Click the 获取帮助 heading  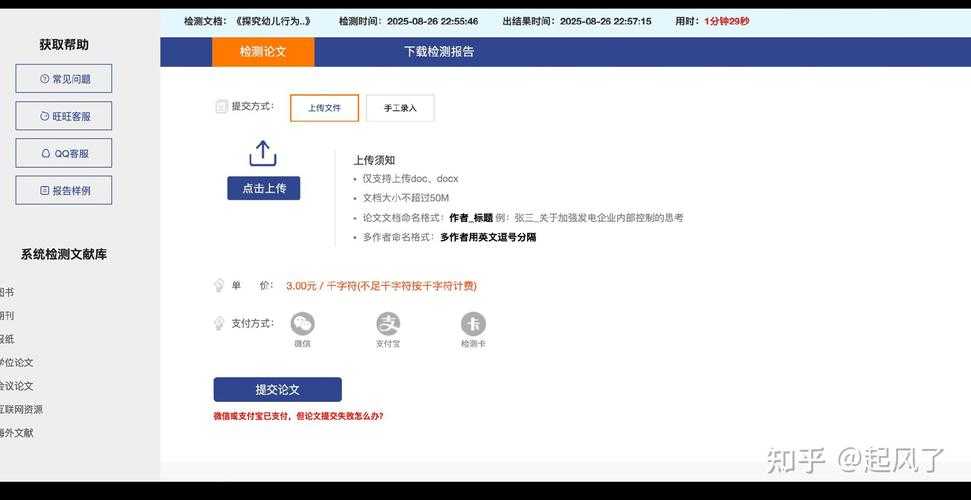point(64,45)
